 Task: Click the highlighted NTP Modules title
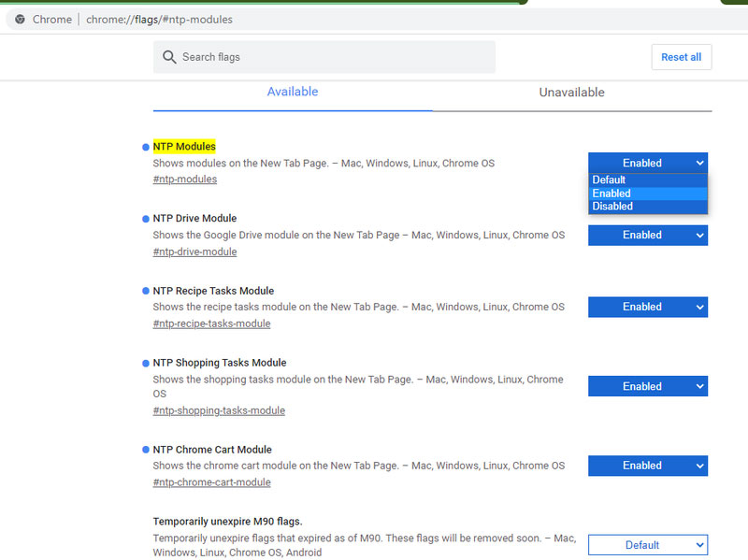pyautogui.click(x=184, y=147)
